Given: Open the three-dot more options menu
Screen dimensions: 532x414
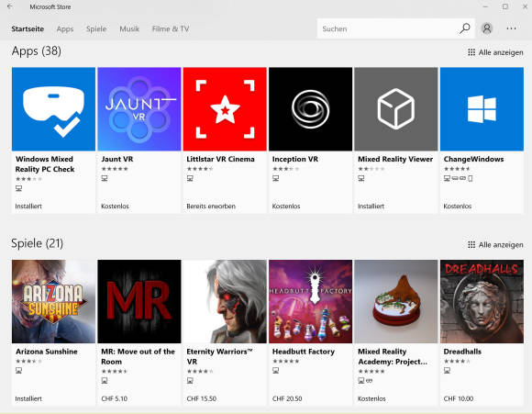Looking at the screenshot, I should pyautogui.click(x=511, y=28).
